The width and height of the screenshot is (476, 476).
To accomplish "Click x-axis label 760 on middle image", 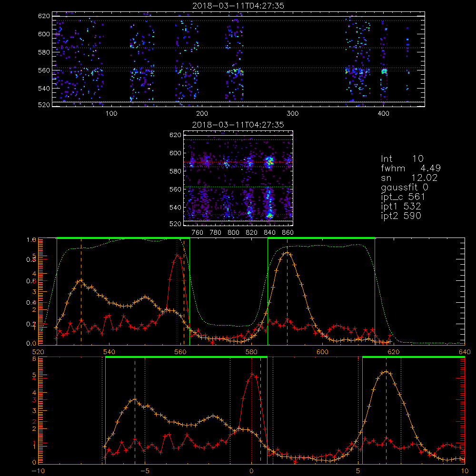I will [x=198, y=233].
